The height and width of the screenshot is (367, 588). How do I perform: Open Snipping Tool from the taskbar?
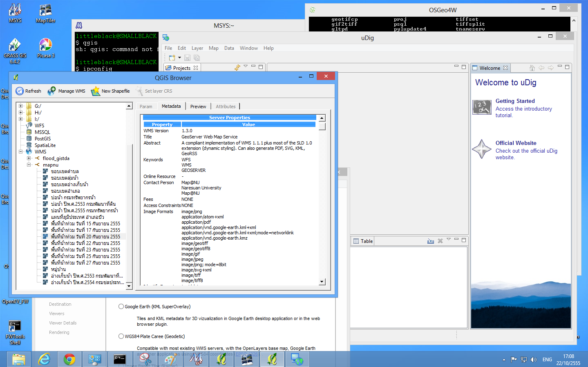pos(145,359)
